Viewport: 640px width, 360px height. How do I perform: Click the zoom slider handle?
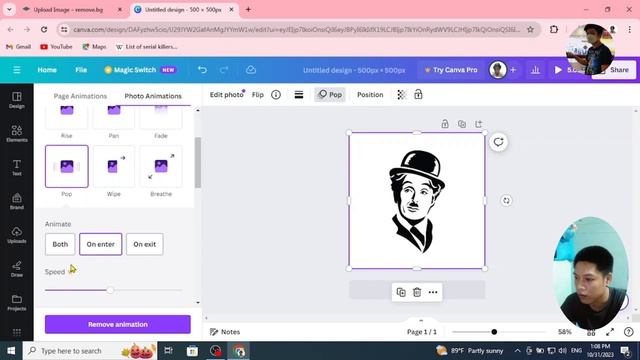click(494, 332)
